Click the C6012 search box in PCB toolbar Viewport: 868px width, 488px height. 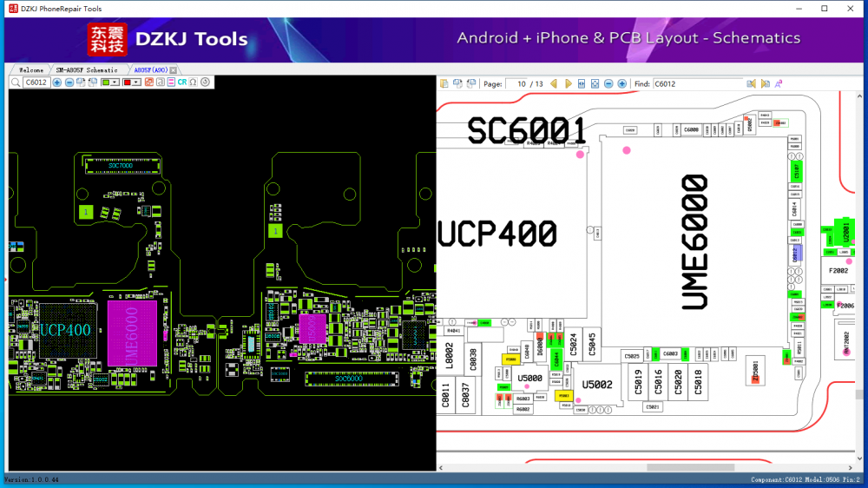coord(36,82)
